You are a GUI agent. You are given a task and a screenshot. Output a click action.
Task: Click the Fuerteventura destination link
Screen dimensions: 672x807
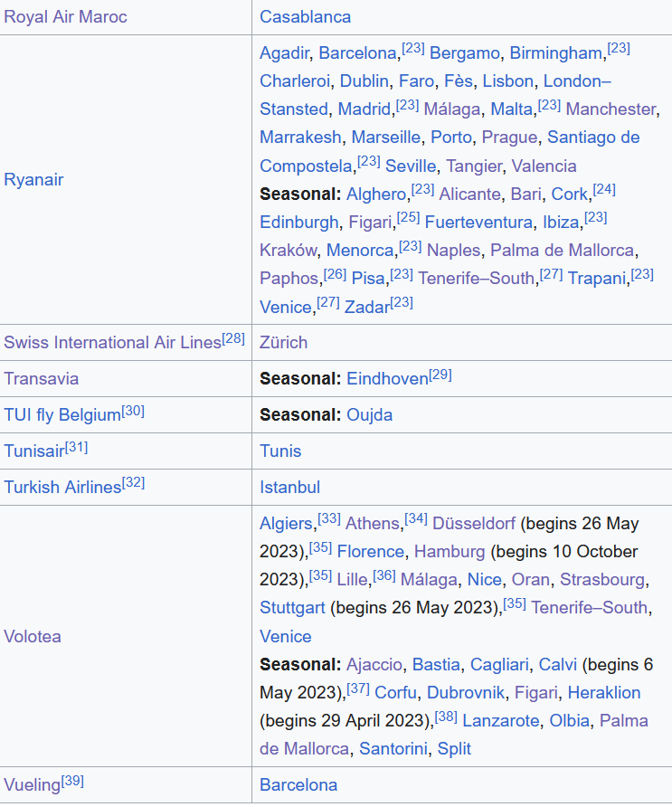pyautogui.click(x=478, y=223)
